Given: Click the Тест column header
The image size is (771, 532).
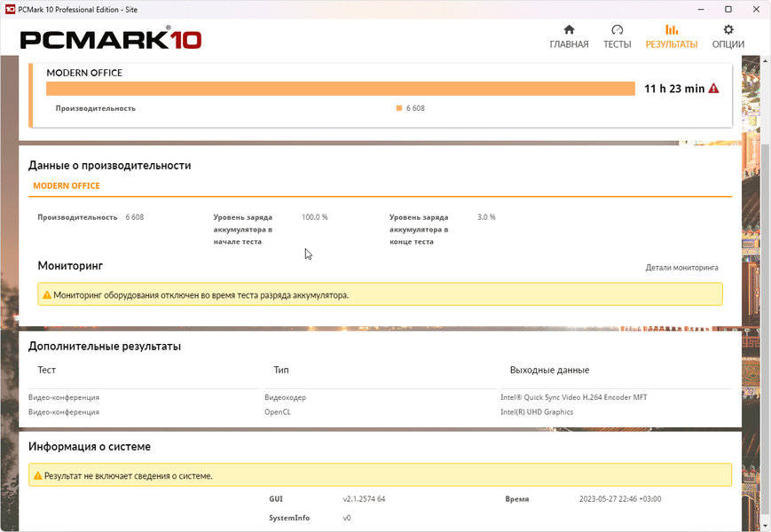Looking at the screenshot, I should pos(47,370).
